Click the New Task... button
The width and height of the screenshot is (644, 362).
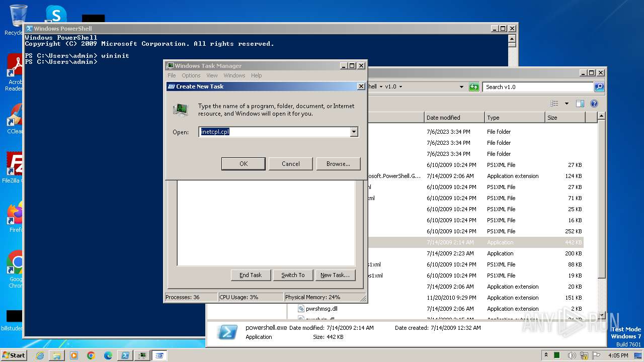335,275
